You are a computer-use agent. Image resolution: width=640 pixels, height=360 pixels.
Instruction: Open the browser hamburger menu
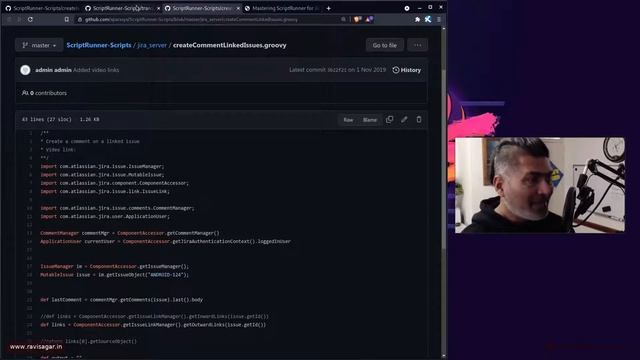click(x=439, y=20)
